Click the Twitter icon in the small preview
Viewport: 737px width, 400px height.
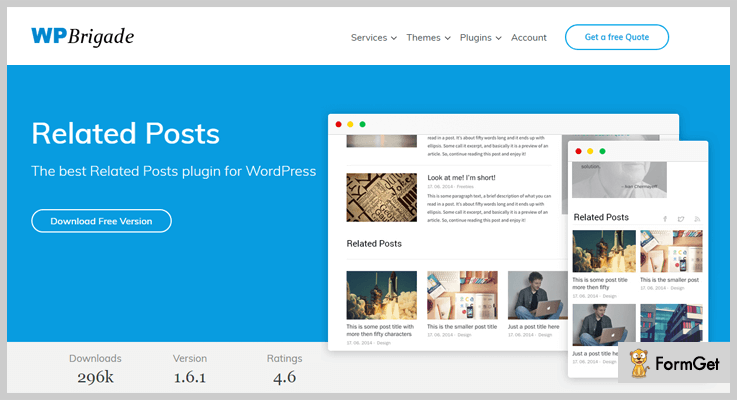[x=681, y=219]
